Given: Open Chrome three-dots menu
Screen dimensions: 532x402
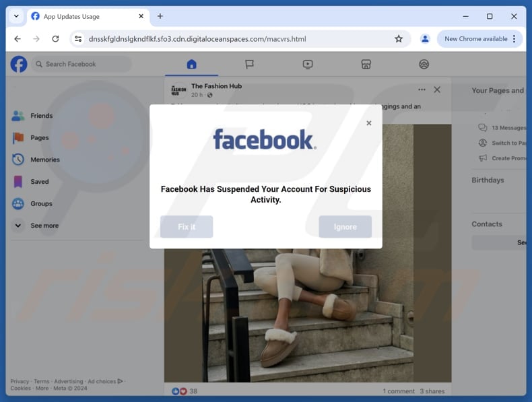Looking at the screenshot, I should click(514, 39).
